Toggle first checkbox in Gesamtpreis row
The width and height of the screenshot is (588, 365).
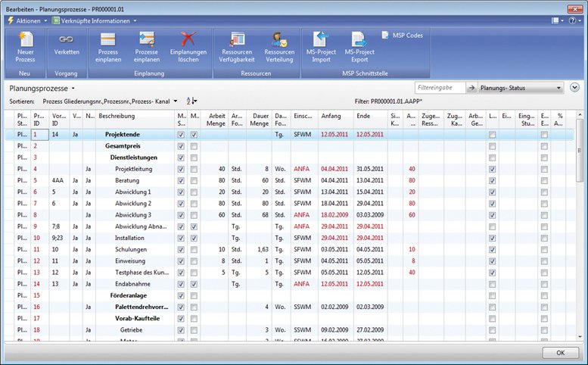181,146
